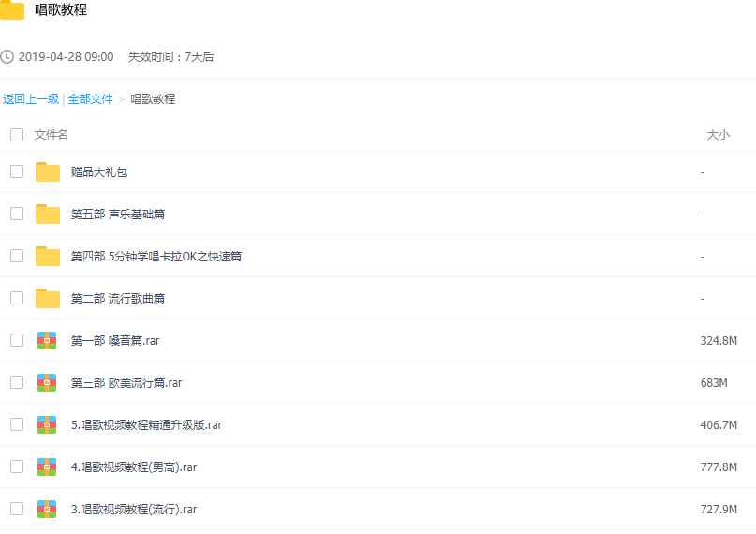The width and height of the screenshot is (756, 534).
Task: Click the archive icon for 4.唱歌视频教程(男高).rar
Action: point(47,467)
